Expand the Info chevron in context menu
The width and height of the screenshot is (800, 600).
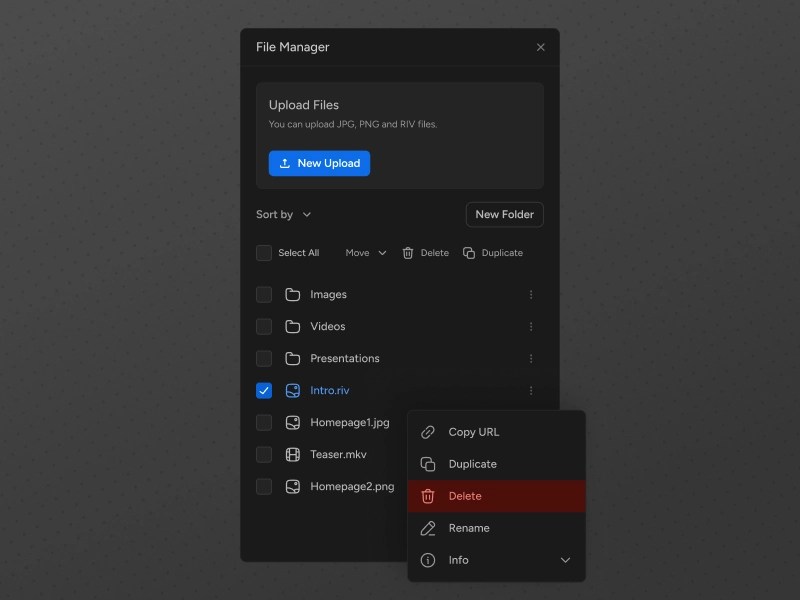[x=565, y=560]
